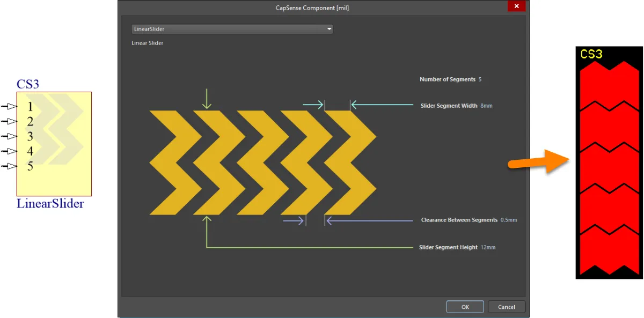Open the LinearSlider component type dropdown

click(232, 29)
